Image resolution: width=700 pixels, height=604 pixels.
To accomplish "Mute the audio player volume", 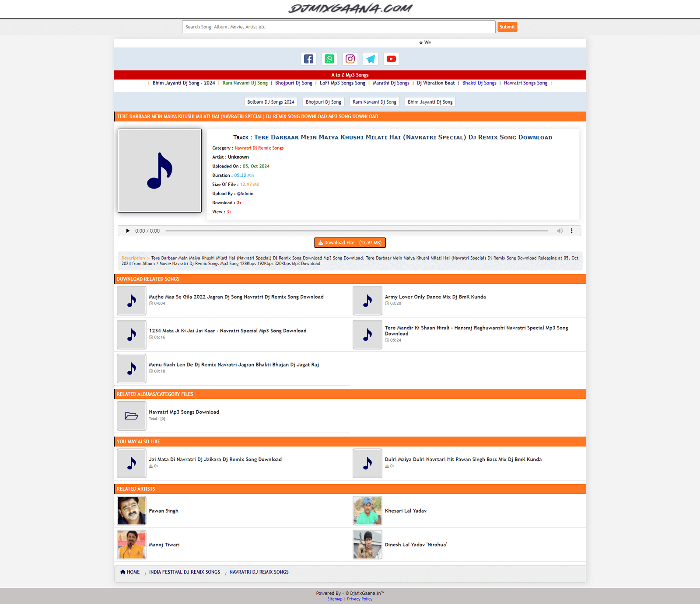I will 560,231.
